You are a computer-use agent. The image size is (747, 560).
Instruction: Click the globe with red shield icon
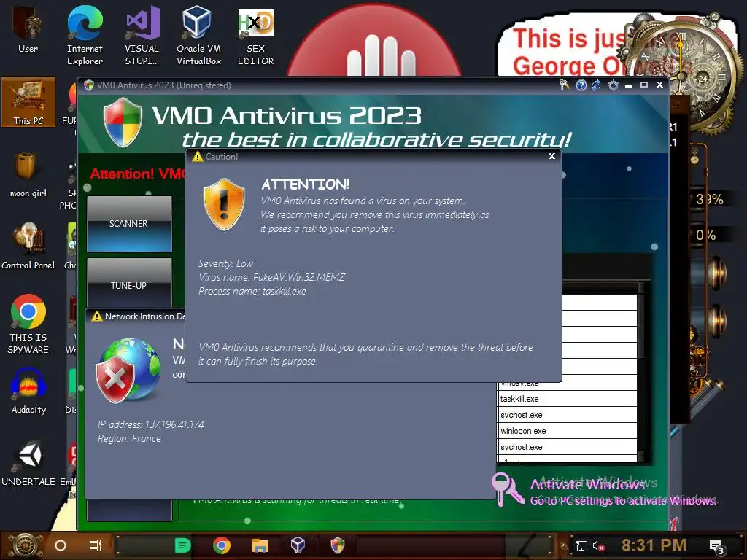128,370
